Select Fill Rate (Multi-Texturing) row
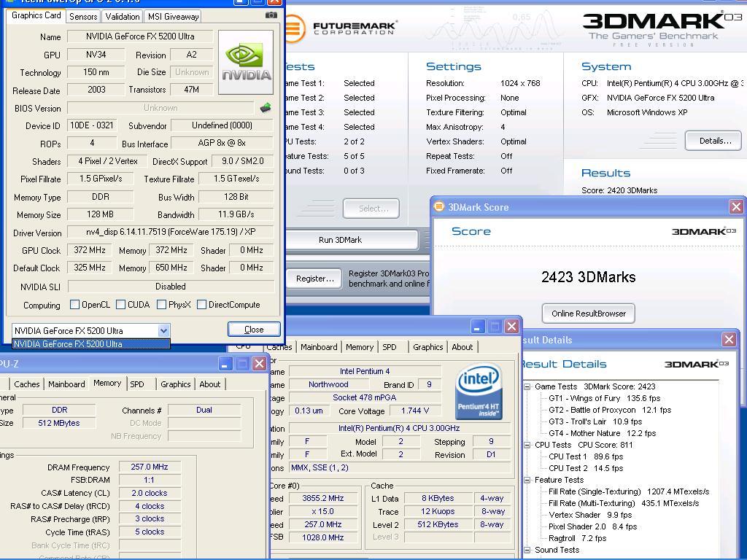This screenshot has height=560, width=747. pos(624,503)
